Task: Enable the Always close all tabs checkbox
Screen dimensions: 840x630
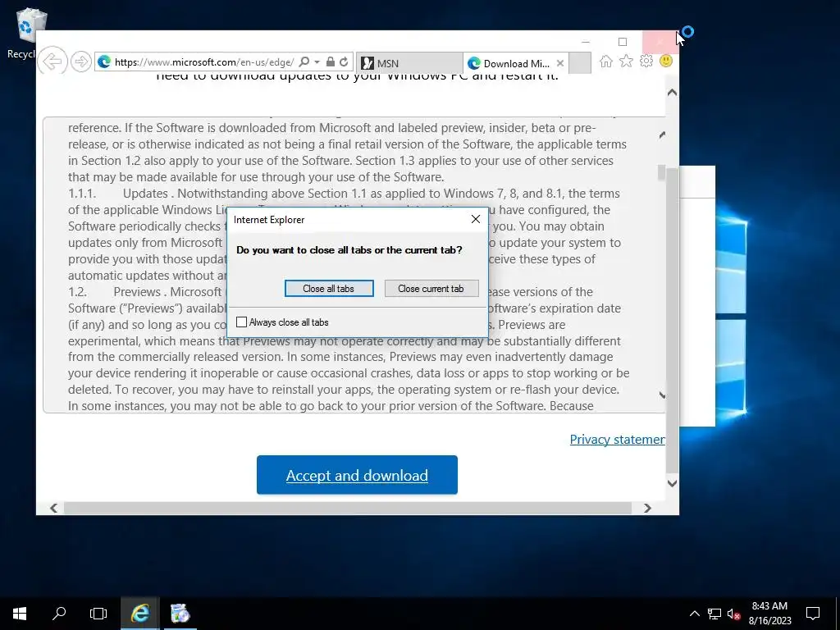Action: click(x=242, y=322)
